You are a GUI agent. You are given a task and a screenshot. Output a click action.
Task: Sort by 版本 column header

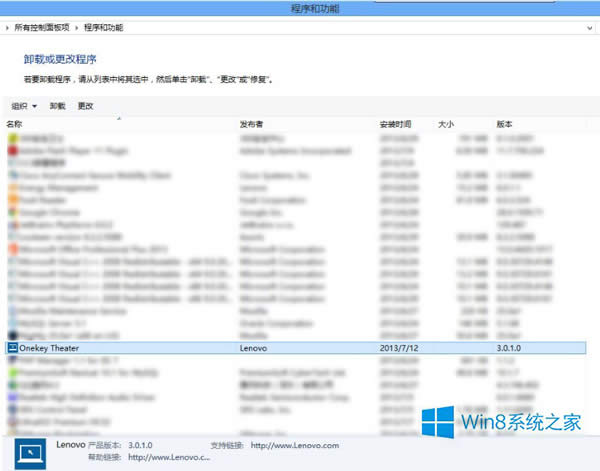[504, 124]
